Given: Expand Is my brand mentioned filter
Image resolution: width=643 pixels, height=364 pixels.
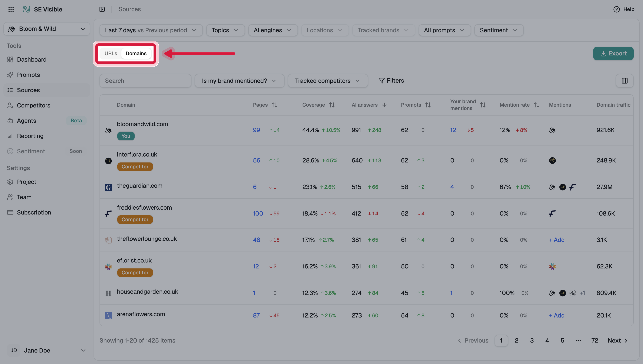Looking at the screenshot, I should [x=239, y=81].
